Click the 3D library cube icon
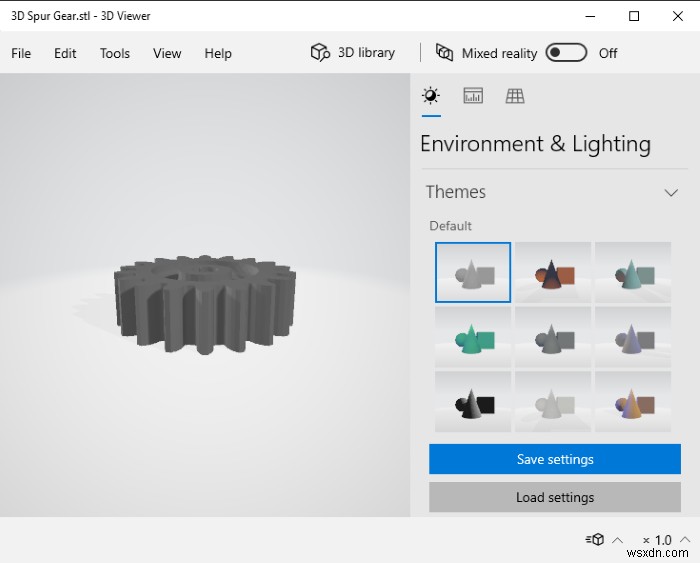700x563 pixels. pos(320,53)
